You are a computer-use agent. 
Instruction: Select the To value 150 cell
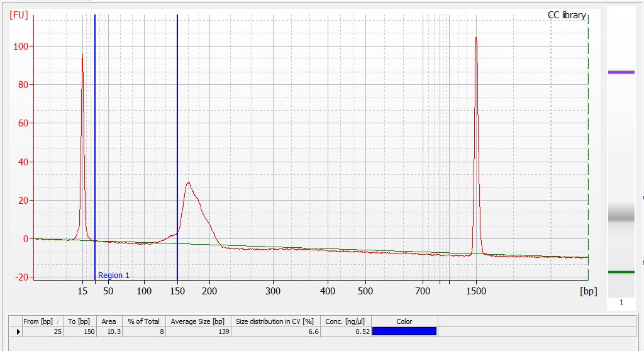pyautogui.click(x=80, y=331)
